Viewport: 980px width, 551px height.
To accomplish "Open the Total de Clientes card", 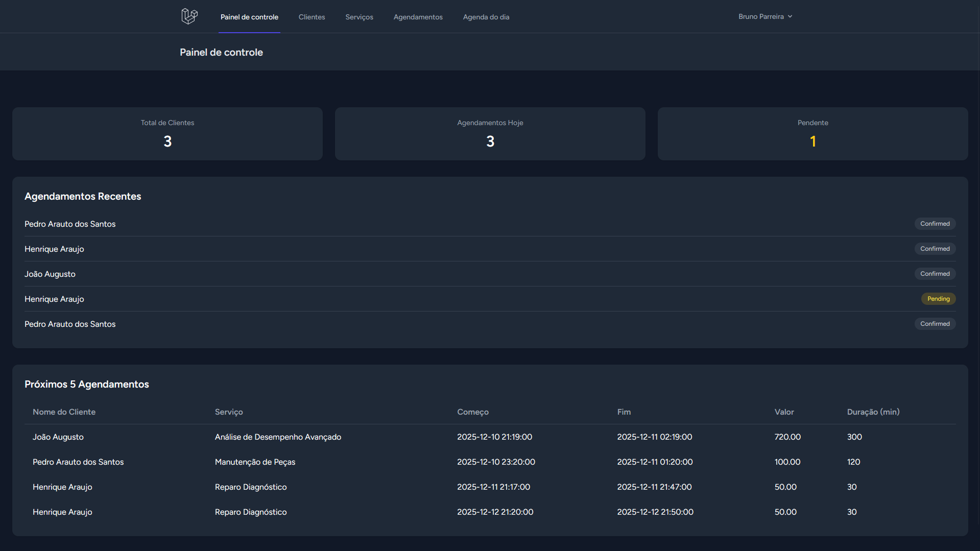I will 167,133.
